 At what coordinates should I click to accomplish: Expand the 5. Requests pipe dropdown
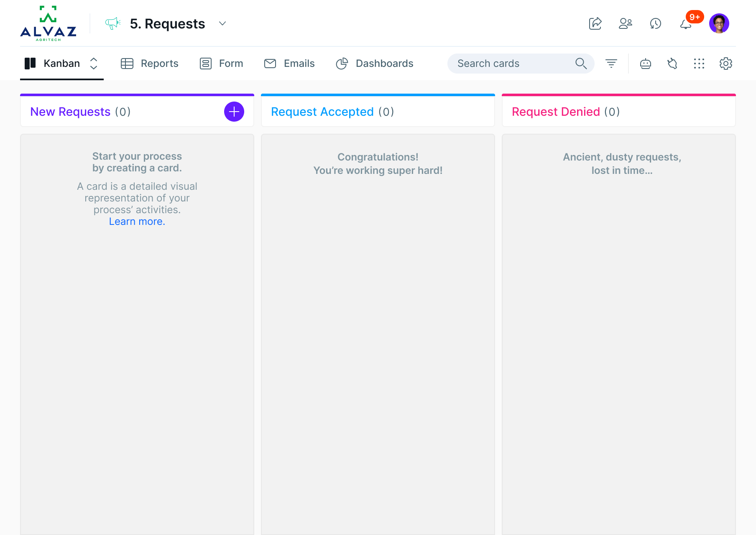(x=222, y=23)
